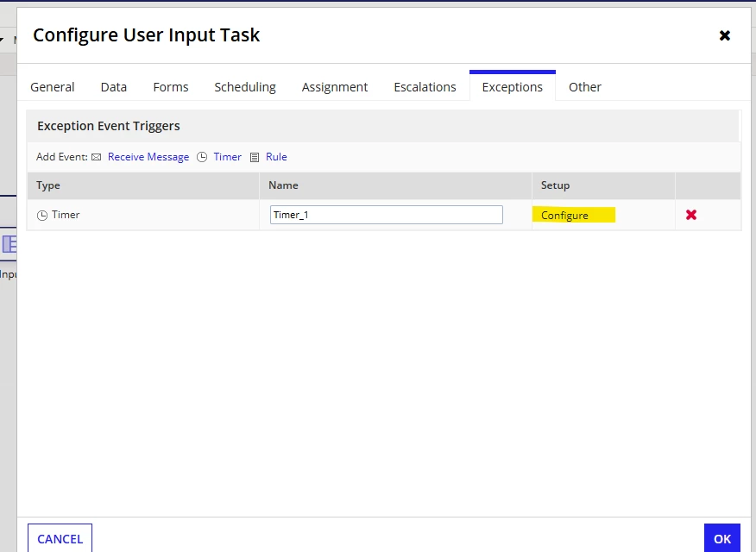Click the envelope icon beside Receive Message

[97, 157]
